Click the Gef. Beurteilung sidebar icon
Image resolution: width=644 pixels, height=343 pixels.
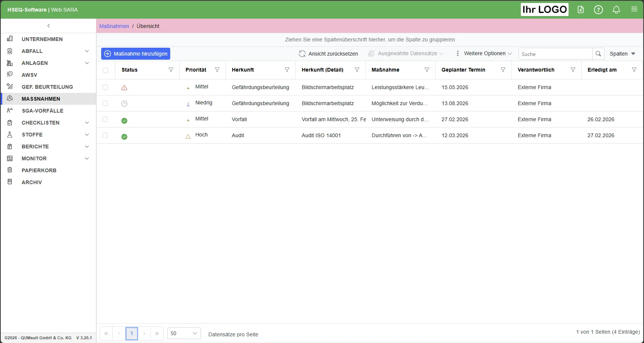point(10,86)
